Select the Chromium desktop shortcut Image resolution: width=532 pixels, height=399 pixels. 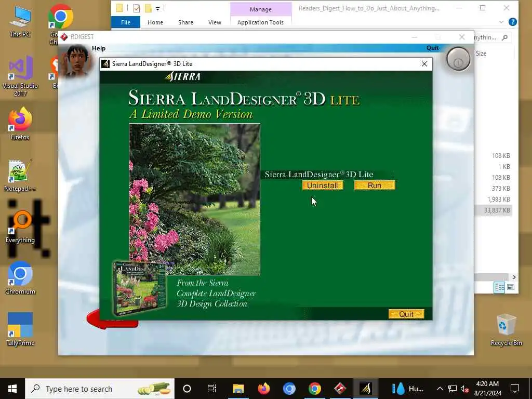tap(20, 278)
